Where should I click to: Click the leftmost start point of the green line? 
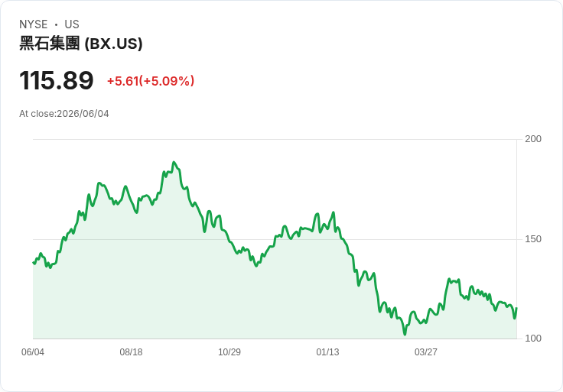34,263
